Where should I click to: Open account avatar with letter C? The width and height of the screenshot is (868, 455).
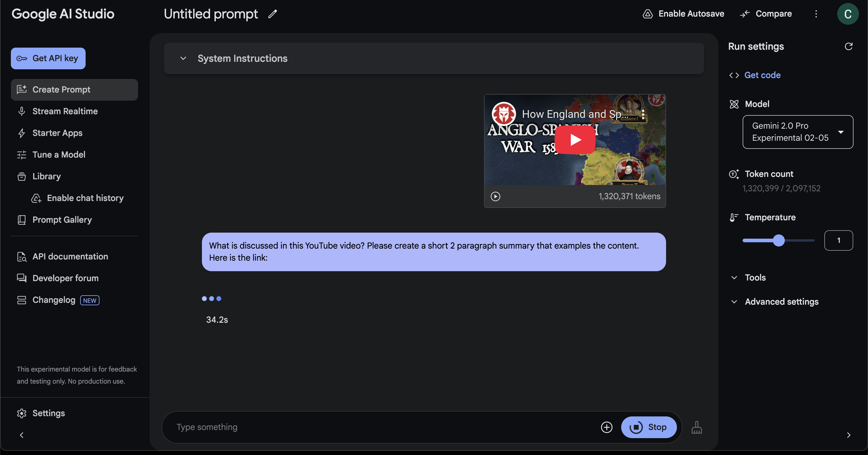(848, 14)
